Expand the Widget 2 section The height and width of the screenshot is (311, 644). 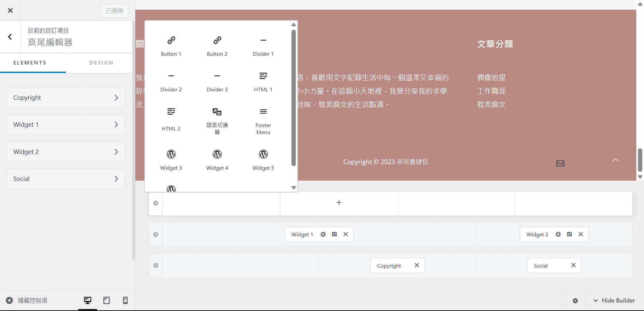66,152
